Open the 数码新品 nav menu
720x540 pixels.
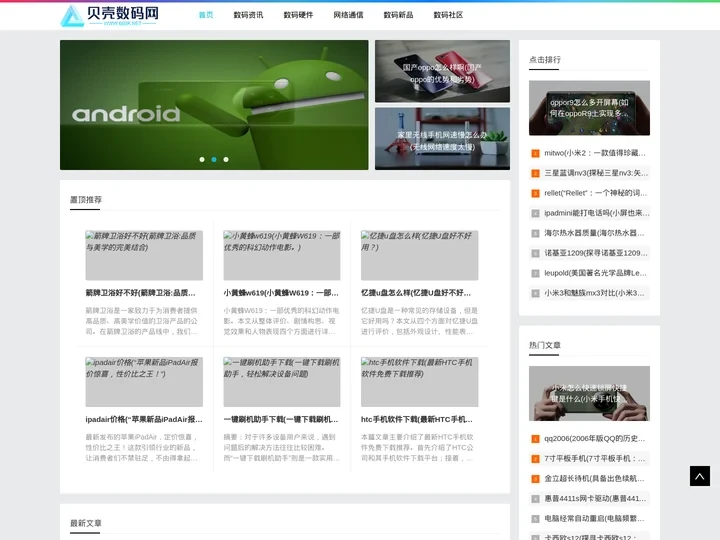pyautogui.click(x=399, y=15)
